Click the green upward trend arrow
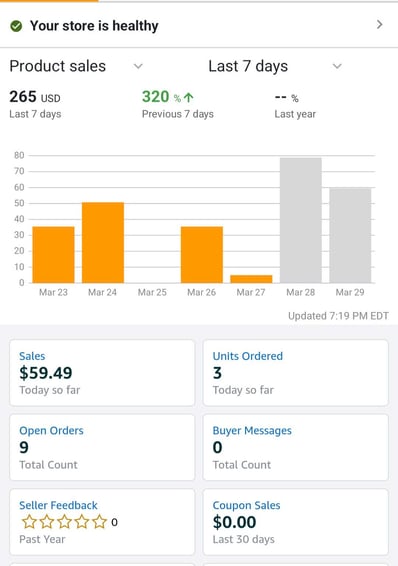The width and height of the screenshot is (398, 566). pos(189,97)
